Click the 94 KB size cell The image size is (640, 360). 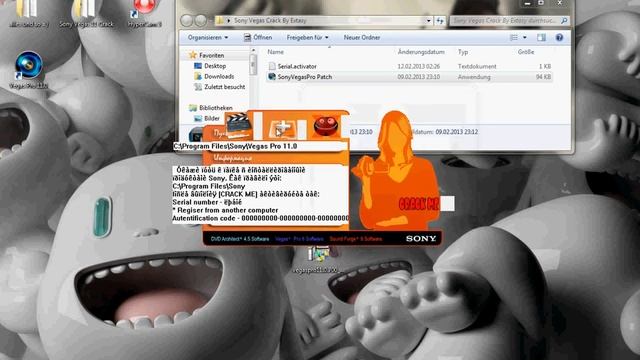[x=543, y=77]
